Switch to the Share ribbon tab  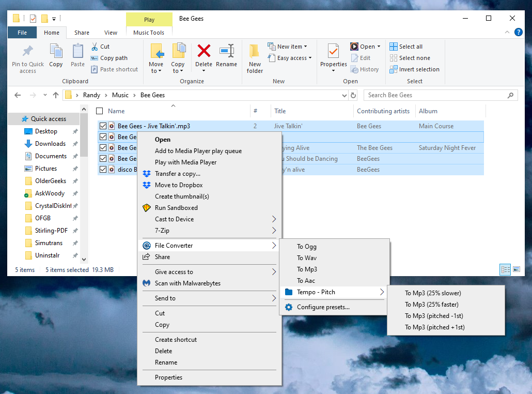click(82, 33)
